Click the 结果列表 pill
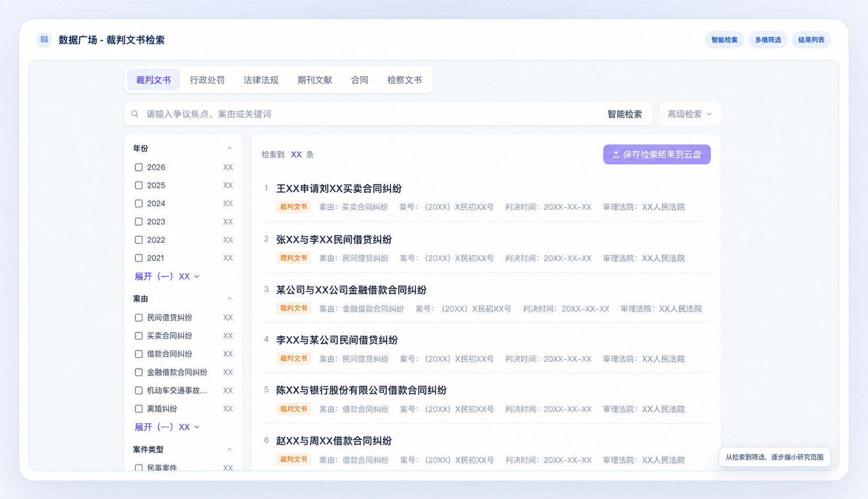The image size is (868, 499). (x=811, y=40)
